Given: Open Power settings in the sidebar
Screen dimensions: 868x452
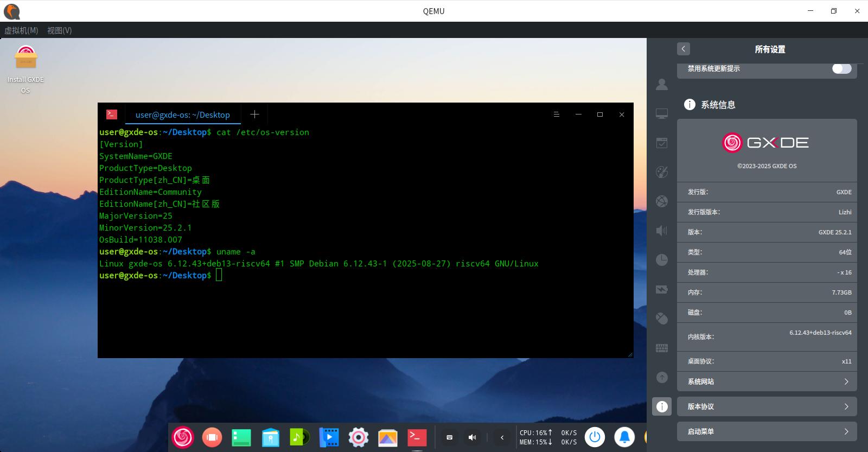Looking at the screenshot, I should [x=662, y=289].
